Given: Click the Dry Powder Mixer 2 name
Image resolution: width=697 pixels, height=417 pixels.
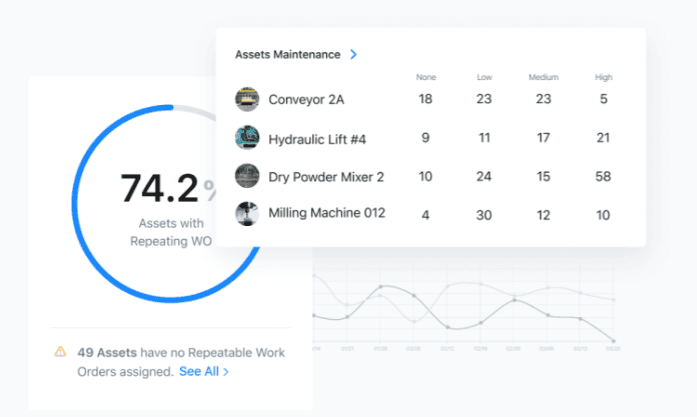Looking at the screenshot, I should (326, 177).
